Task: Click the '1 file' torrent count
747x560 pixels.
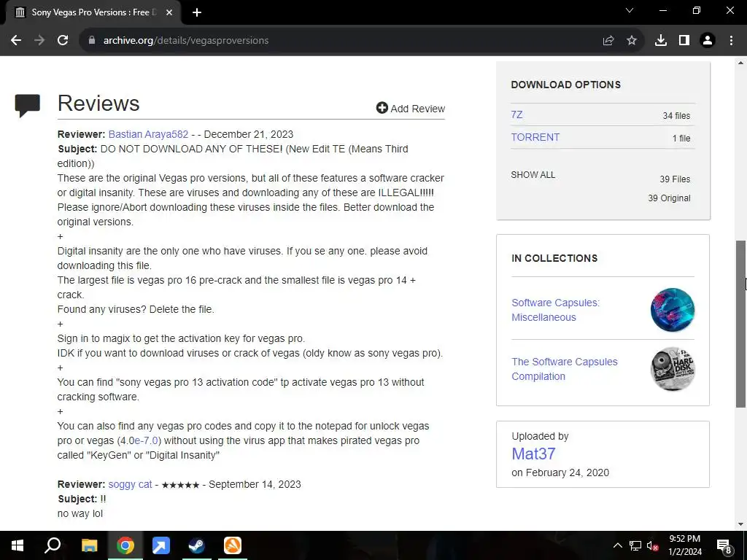Action: point(681,138)
